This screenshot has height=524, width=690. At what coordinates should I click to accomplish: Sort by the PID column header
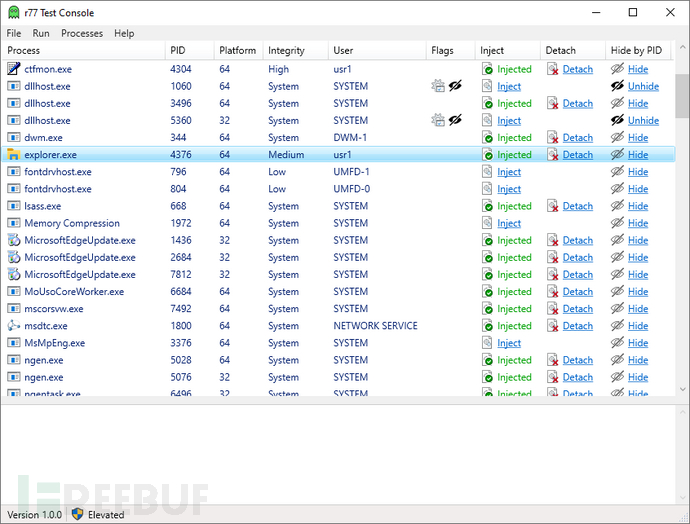(190, 51)
